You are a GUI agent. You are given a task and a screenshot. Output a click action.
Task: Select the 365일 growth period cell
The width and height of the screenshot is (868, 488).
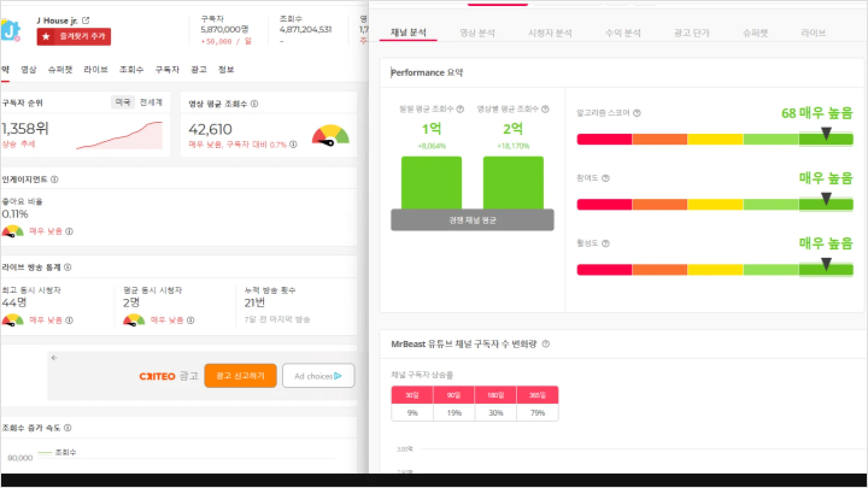[x=538, y=395]
